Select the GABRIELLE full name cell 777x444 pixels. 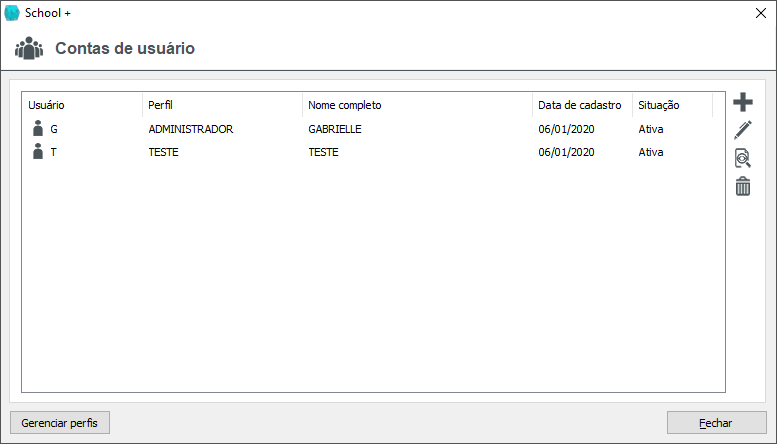335,129
